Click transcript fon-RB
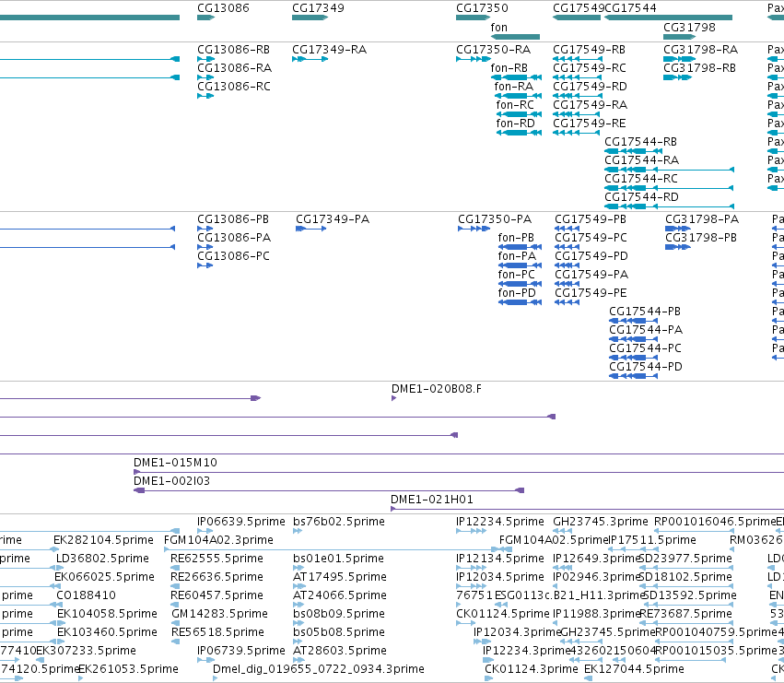This screenshot has width=784, height=683. (x=509, y=68)
